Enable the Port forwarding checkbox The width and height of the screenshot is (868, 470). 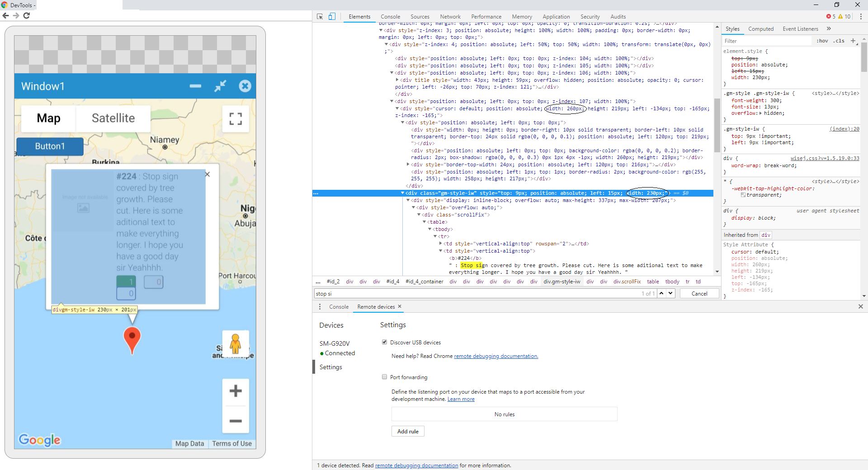coord(385,377)
